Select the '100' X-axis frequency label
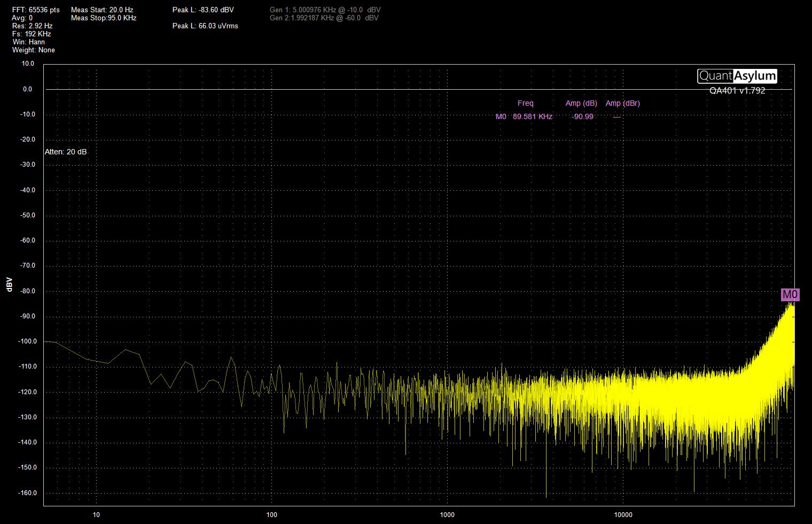This screenshot has height=524, width=812. click(x=272, y=515)
